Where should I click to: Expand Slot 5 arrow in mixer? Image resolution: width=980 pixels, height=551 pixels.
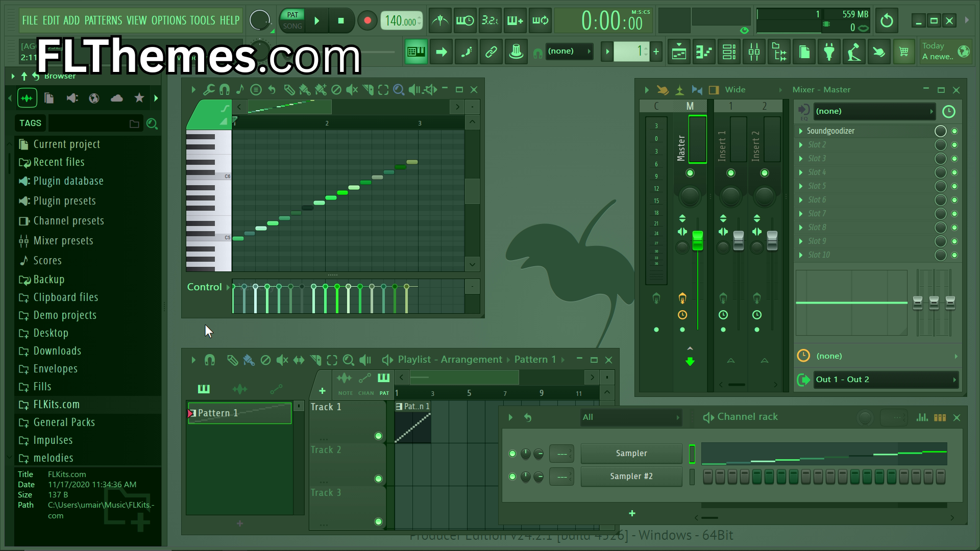[801, 186]
